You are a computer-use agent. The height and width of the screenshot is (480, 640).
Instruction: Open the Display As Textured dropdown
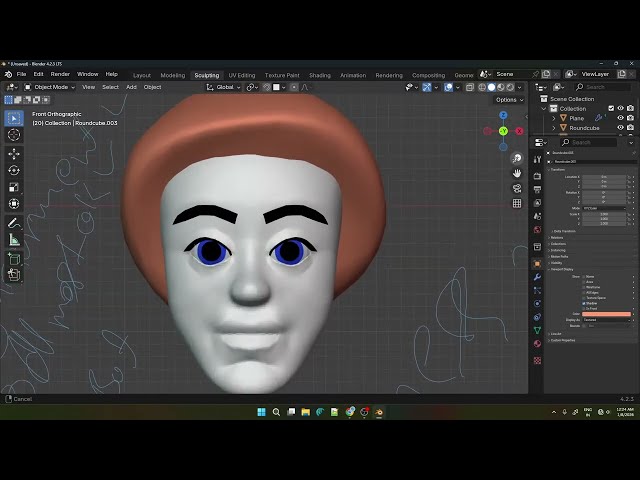[x=606, y=320]
